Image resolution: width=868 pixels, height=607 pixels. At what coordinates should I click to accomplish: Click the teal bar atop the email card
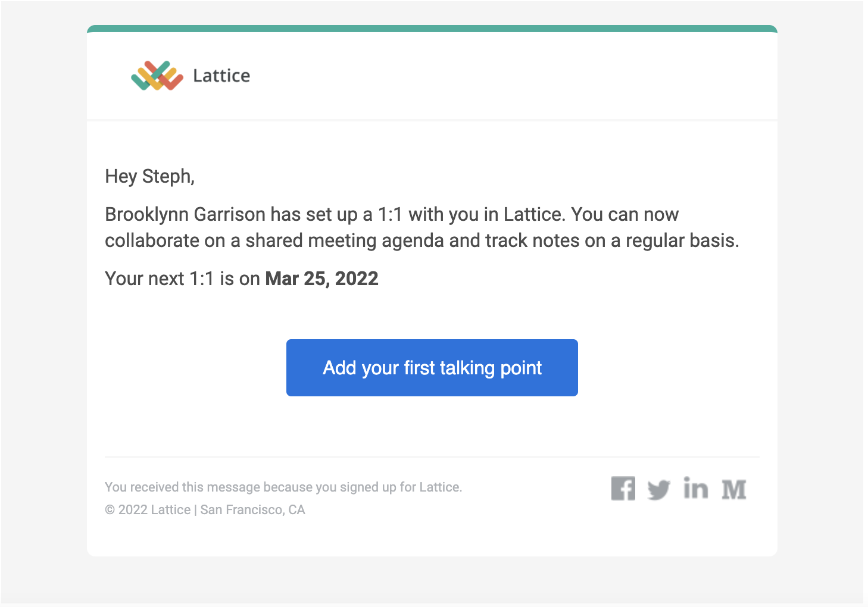432,29
